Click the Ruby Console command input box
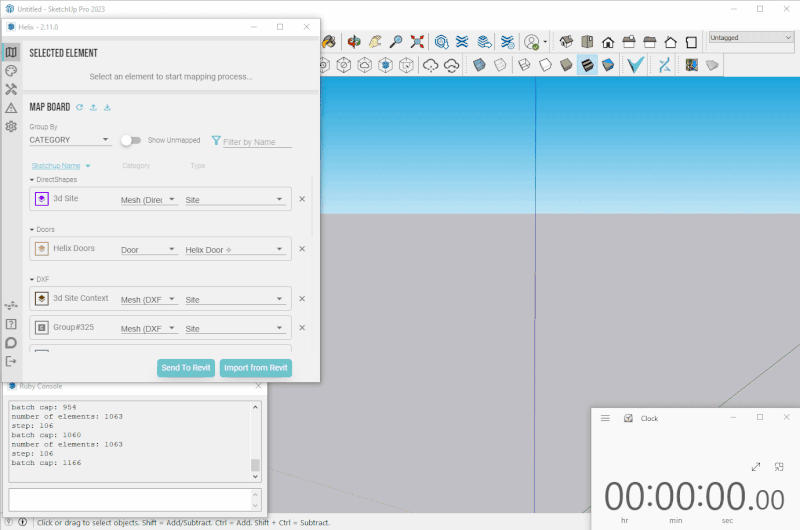The image size is (800, 530). point(130,500)
